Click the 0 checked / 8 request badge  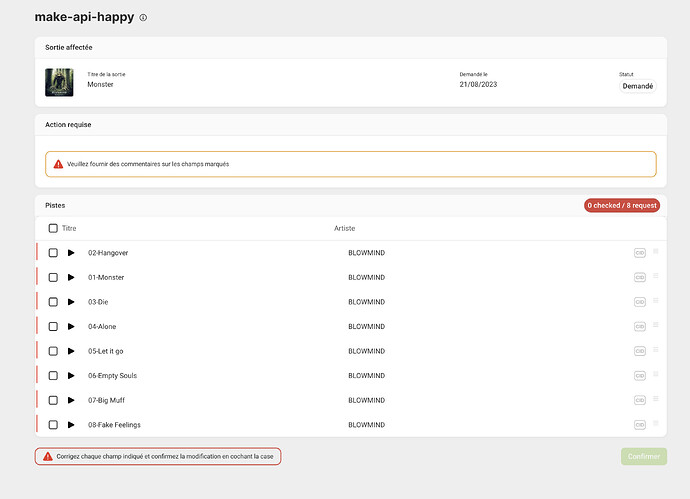(622, 205)
